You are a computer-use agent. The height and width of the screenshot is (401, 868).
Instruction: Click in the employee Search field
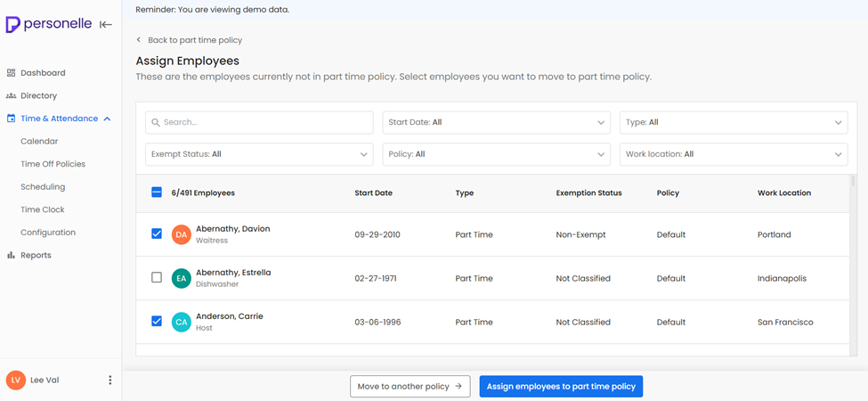click(x=259, y=122)
